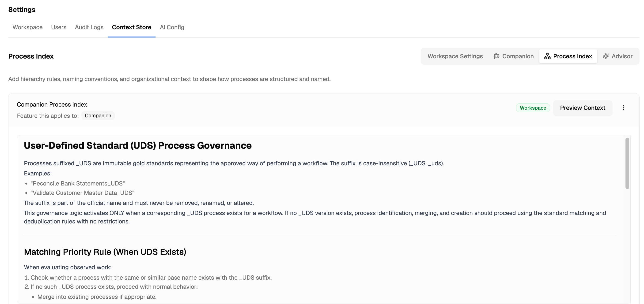Click the Process Index hierarchy icon
This screenshot has width=644, height=304.
[x=547, y=56]
